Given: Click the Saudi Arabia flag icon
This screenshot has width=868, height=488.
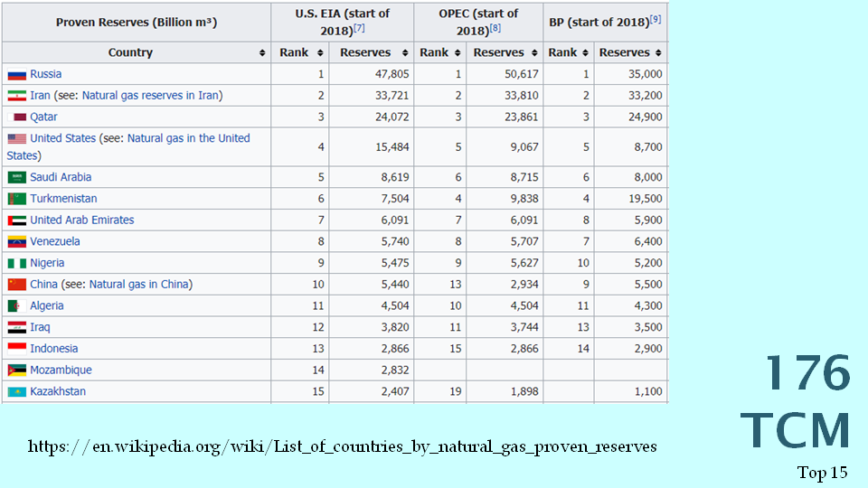Looking at the screenshot, I should point(16,178).
